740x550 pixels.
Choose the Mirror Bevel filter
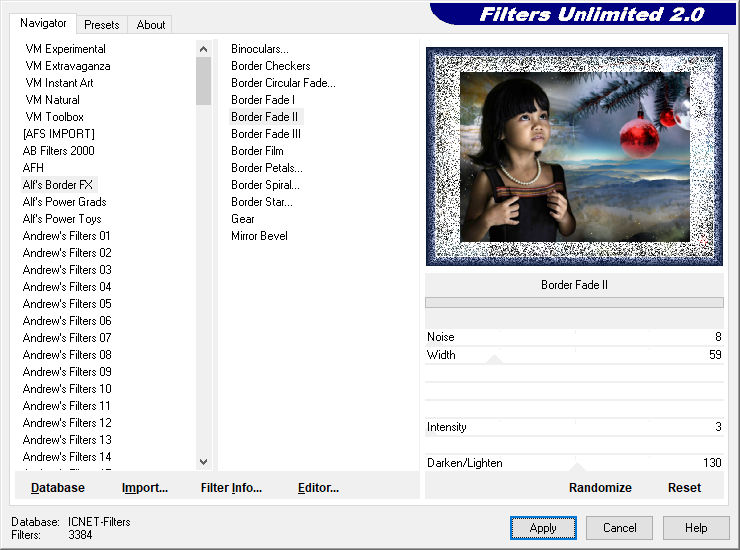click(x=260, y=236)
